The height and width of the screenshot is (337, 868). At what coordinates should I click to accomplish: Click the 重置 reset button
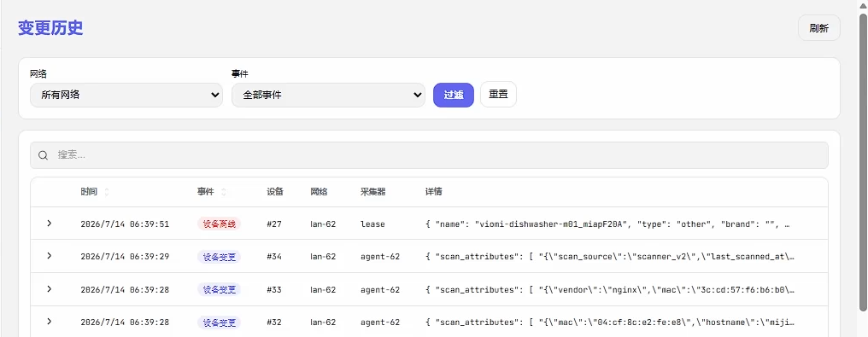tap(498, 95)
